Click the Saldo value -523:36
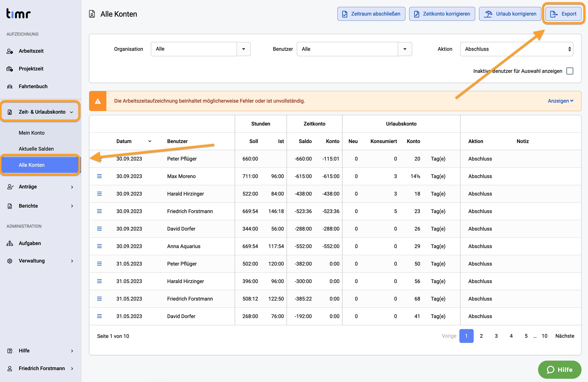This screenshot has height=382, width=588. coord(303,211)
